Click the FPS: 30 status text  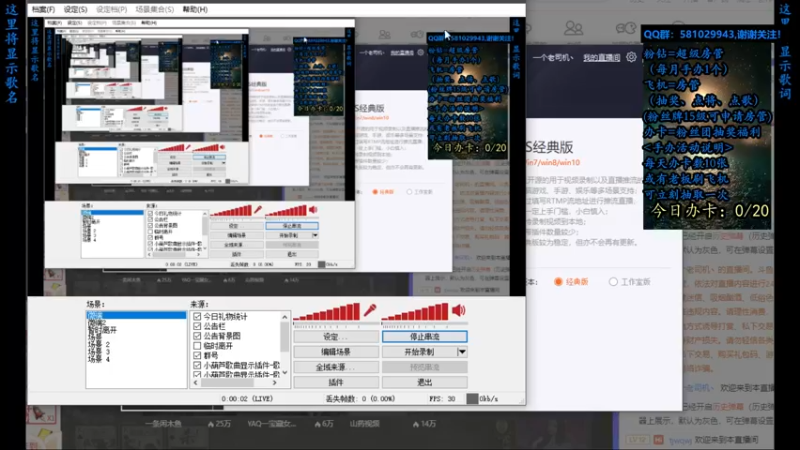click(x=442, y=398)
